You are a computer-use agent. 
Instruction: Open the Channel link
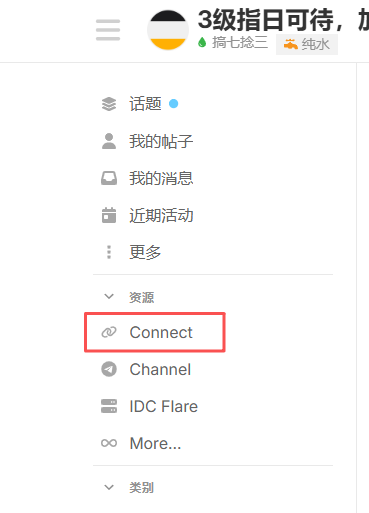pyautogui.click(x=160, y=369)
